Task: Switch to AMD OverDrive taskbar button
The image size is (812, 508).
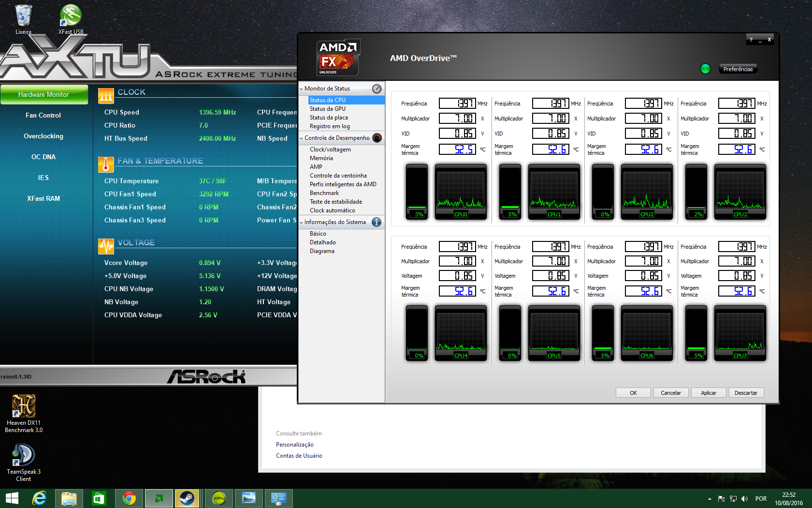Action: click(x=159, y=498)
